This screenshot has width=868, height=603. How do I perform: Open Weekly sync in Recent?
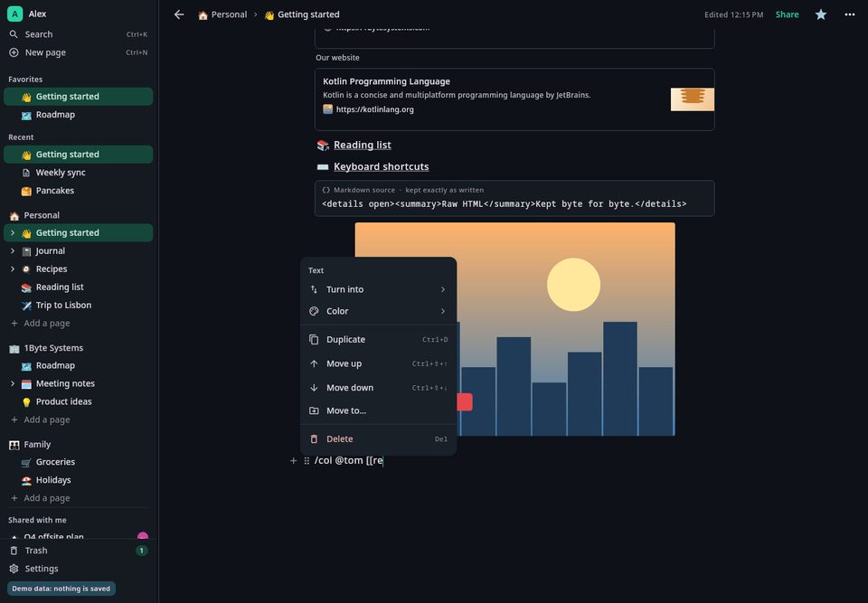pos(79,173)
